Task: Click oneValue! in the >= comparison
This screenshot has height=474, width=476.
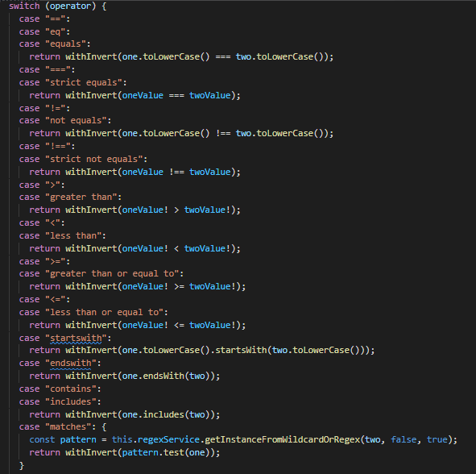Action: pyautogui.click(x=146, y=286)
